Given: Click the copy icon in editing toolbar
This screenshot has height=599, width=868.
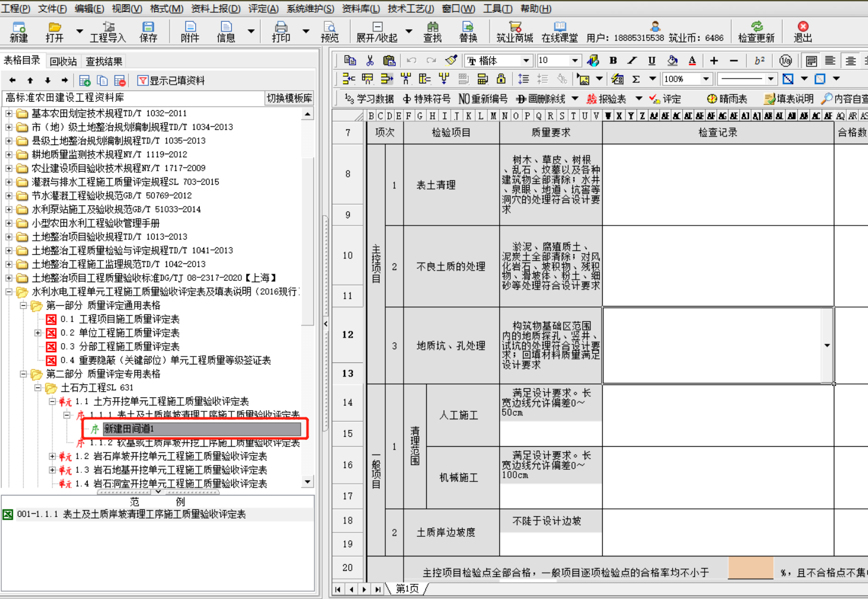Looking at the screenshot, I should (x=350, y=60).
